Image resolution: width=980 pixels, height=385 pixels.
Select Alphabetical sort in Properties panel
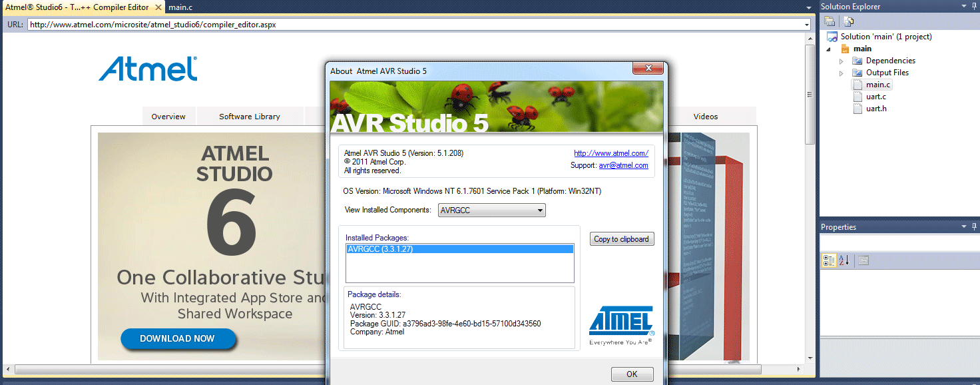pyautogui.click(x=844, y=260)
